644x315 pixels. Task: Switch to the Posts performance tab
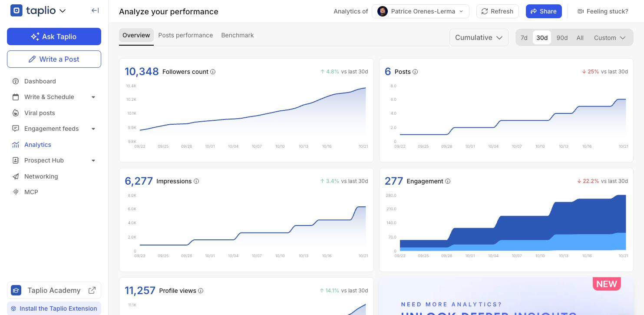(x=185, y=35)
